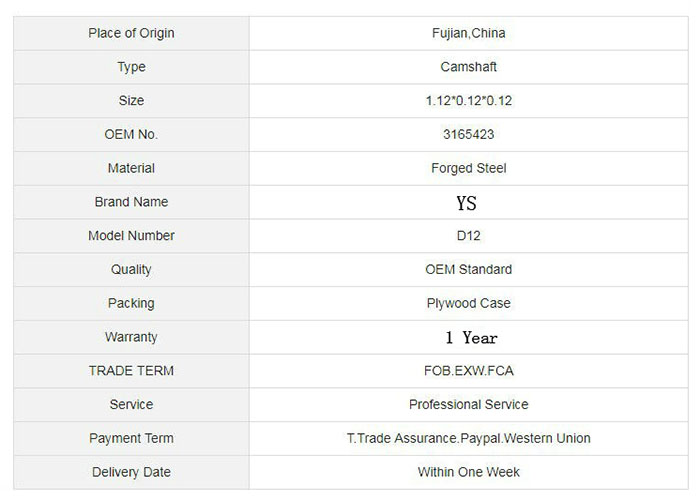Click the Brand Name label
This screenshot has width=700, height=500.
click(131, 202)
